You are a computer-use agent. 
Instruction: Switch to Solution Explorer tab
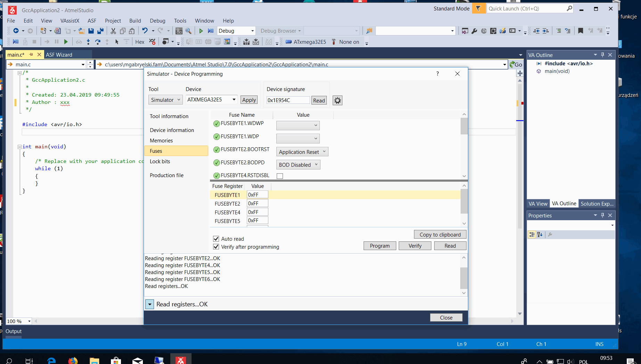click(x=597, y=204)
